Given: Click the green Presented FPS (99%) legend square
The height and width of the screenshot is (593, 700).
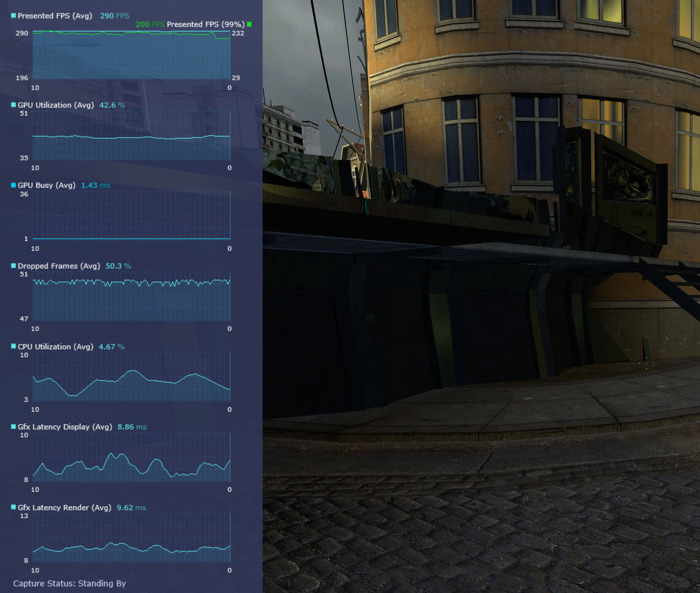Looking at the screenshot, I should tap(249, 24).
